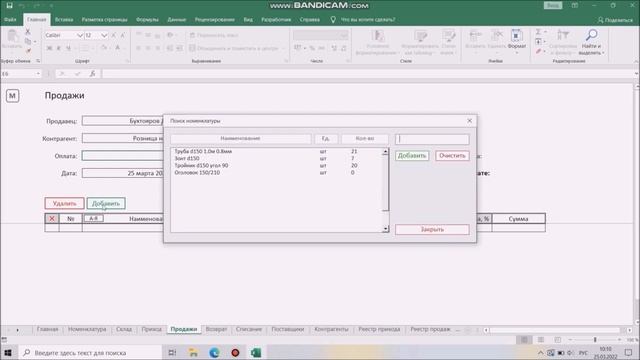This screenshot has height=360, width=640.
Task: Toggle Italic formatting button
Action: 58,48
